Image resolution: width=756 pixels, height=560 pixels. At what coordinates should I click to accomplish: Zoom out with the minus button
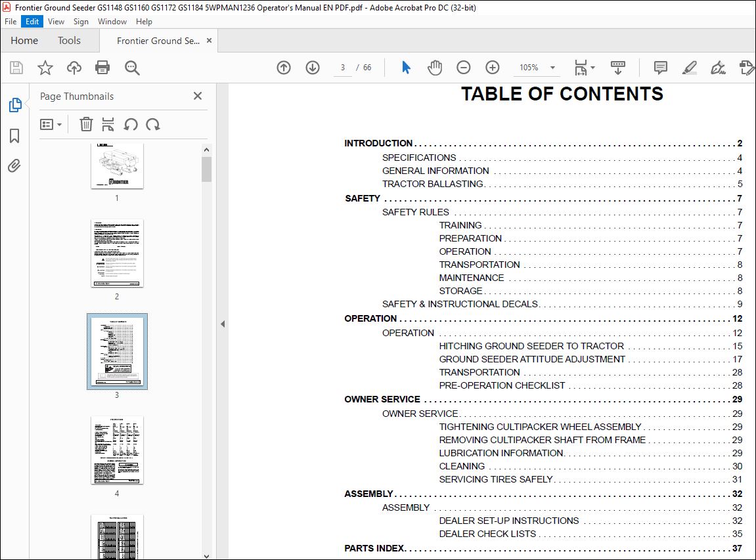click(463, 68)
